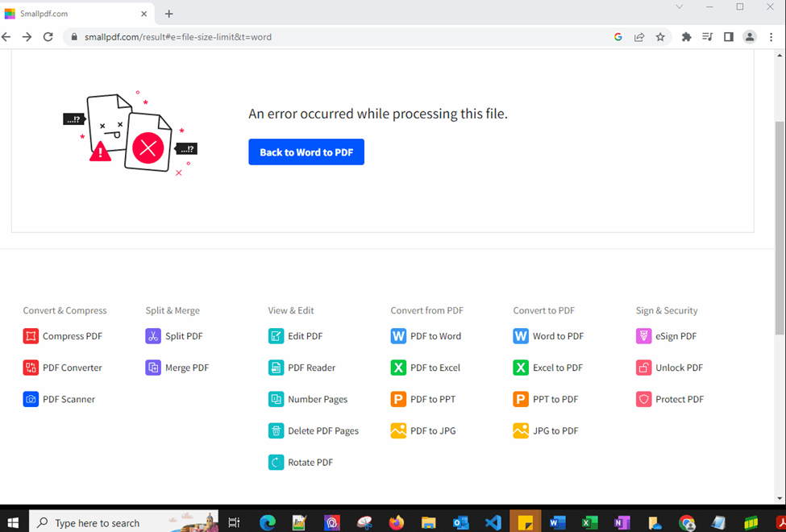Click the Compress PDF icon
The height and width of the screenshot is (532, 786).
[x=31, y=336]
